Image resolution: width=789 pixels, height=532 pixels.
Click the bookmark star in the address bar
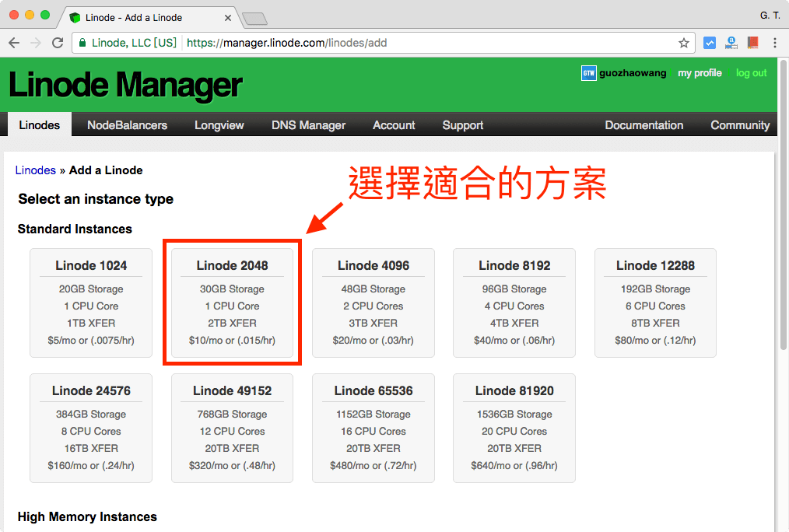[682, 43]
